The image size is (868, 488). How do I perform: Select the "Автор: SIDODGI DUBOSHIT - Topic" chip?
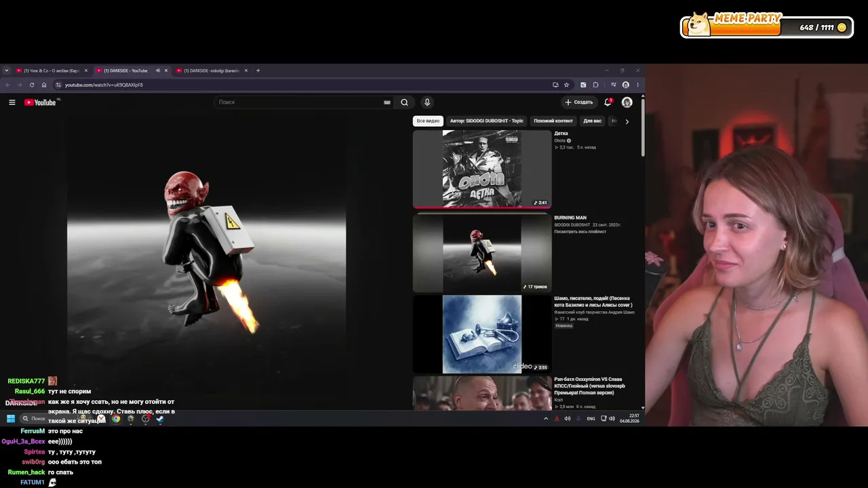487,121
